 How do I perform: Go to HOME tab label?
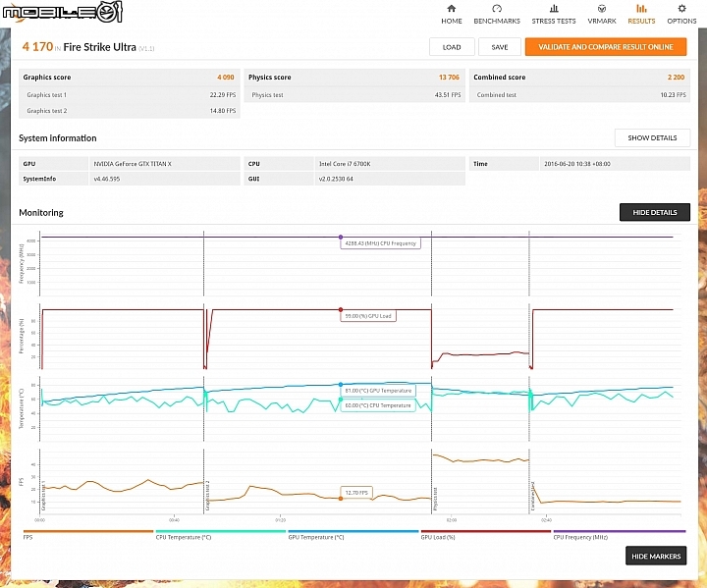[452, 21]
